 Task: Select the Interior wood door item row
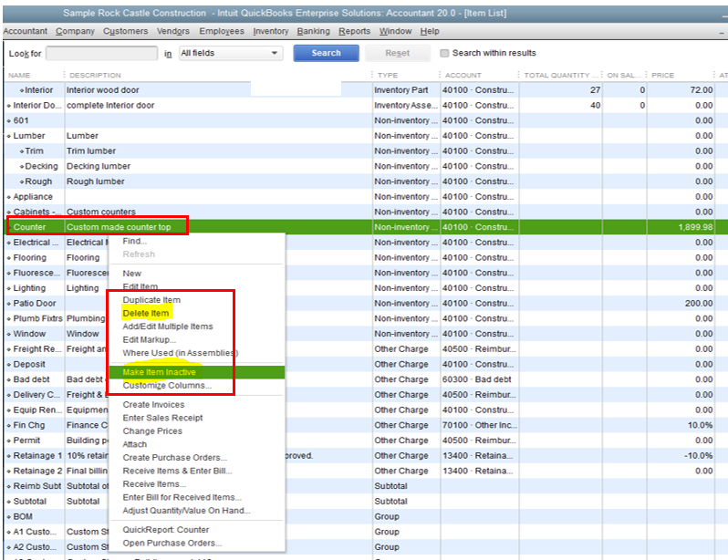366,90
